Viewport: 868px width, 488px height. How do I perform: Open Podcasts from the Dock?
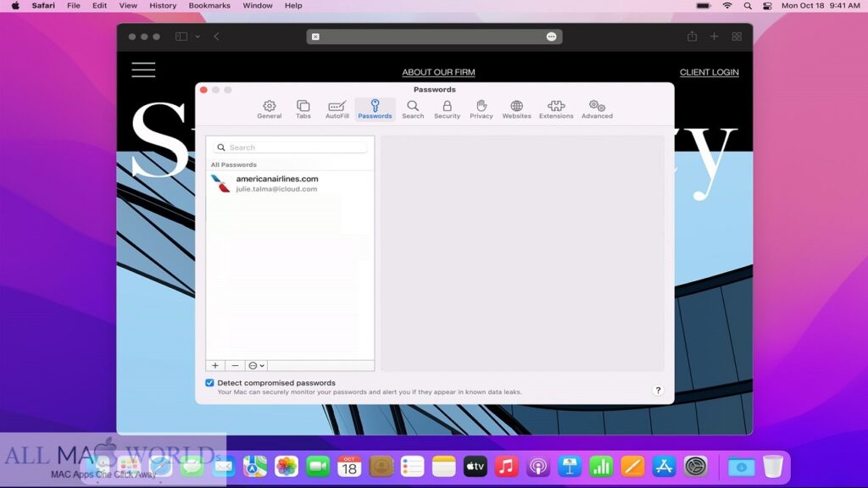538,467
